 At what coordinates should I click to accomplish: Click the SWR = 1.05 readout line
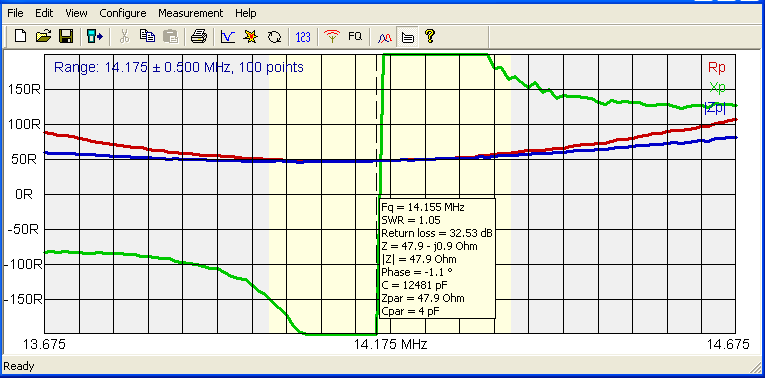click(410, 220)
